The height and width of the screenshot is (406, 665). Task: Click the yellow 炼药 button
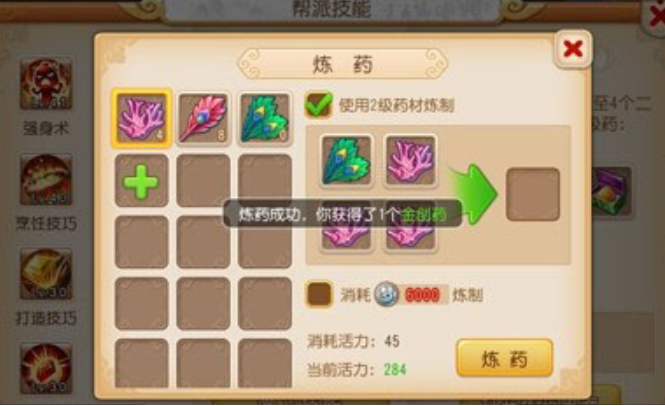click(x=505, y=358)
